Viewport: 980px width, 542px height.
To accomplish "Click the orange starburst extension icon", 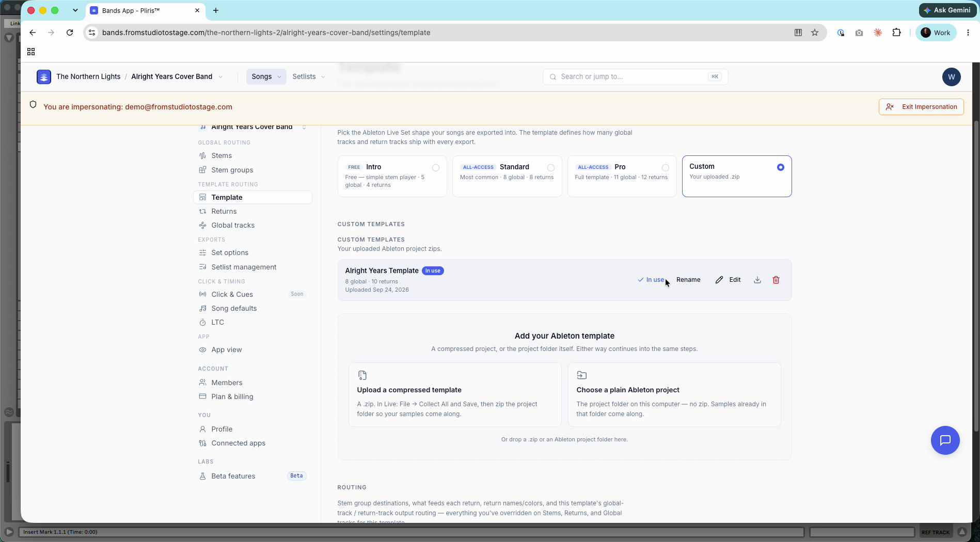I will tap(878, 33).
